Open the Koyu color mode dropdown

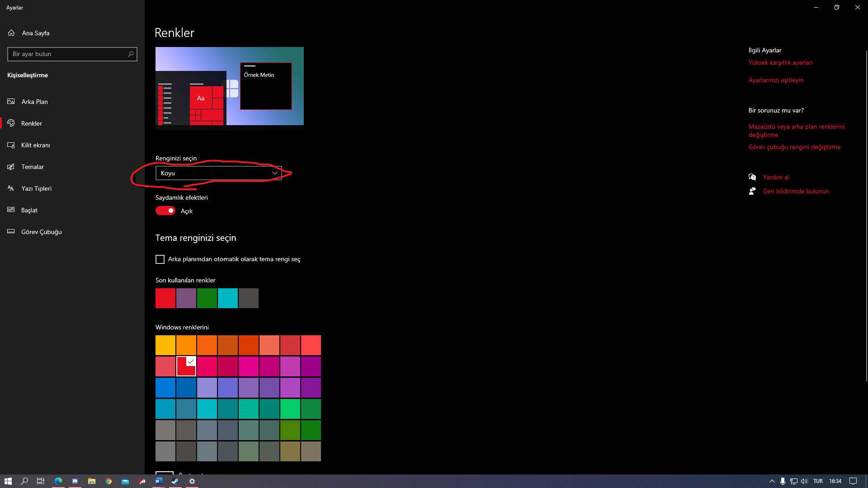point(218,173)
